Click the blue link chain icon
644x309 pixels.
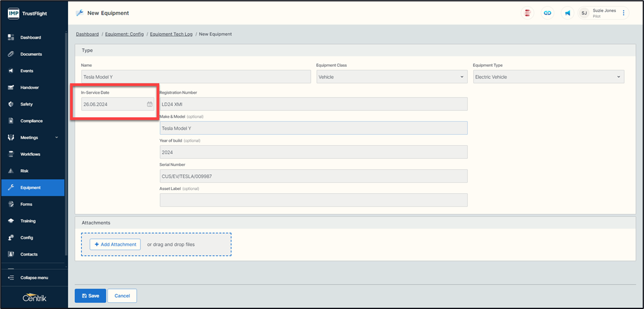coord(547,13)
